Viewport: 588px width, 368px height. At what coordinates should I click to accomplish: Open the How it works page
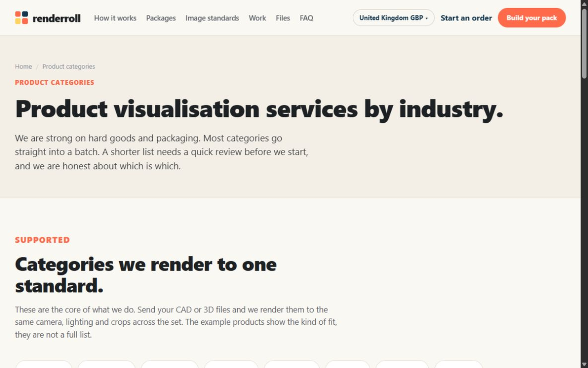115,18
